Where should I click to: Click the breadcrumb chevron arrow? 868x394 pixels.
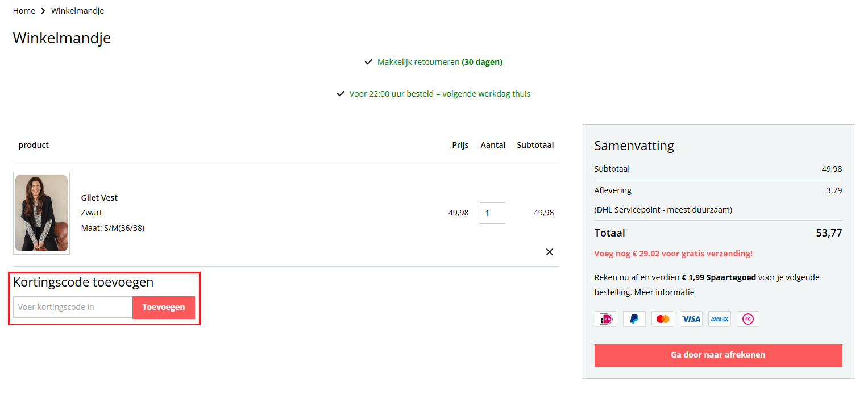click(x=43, y=11)
